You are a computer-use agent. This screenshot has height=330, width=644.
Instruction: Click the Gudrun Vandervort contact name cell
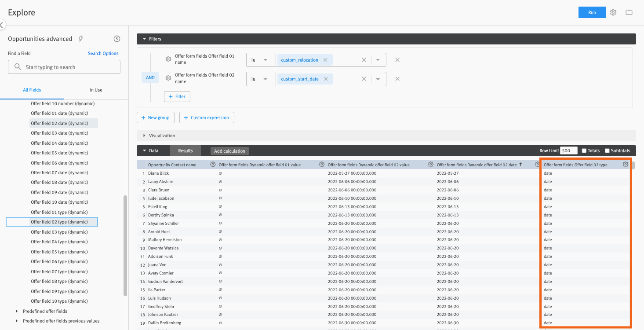(x=182, y=282)
